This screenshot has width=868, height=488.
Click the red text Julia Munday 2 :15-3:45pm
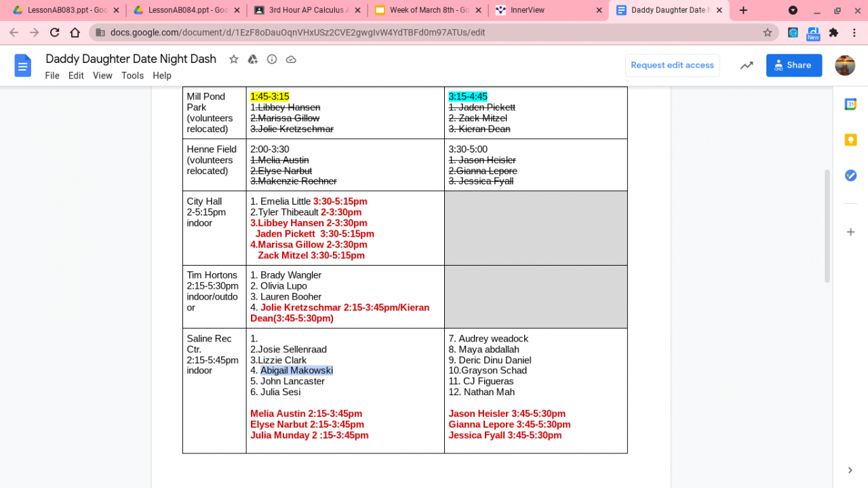click(309, 435)
